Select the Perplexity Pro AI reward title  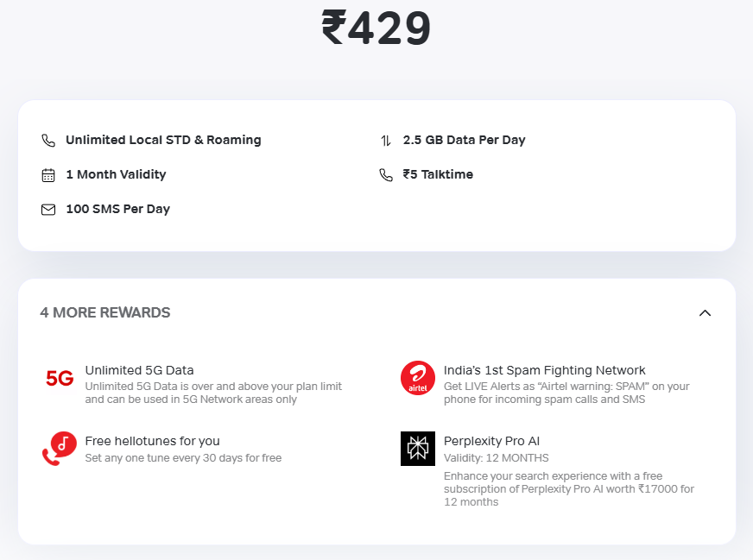pyautogui.click(x=492, y=440)
